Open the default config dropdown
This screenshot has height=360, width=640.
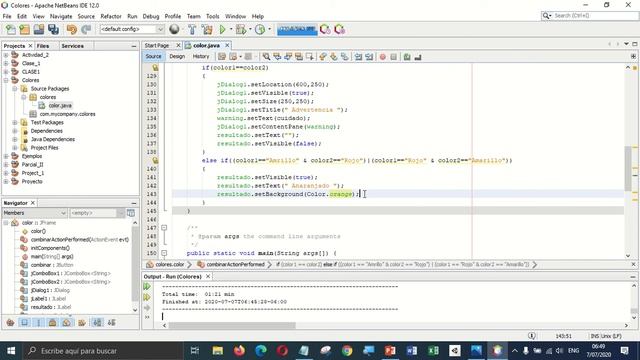coord(132,29)
